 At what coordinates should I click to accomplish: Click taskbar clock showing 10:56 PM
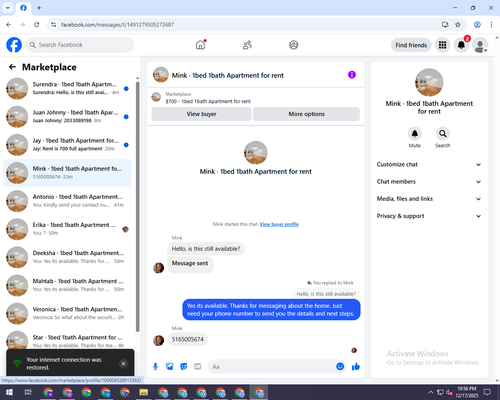[x=467, y=392]
